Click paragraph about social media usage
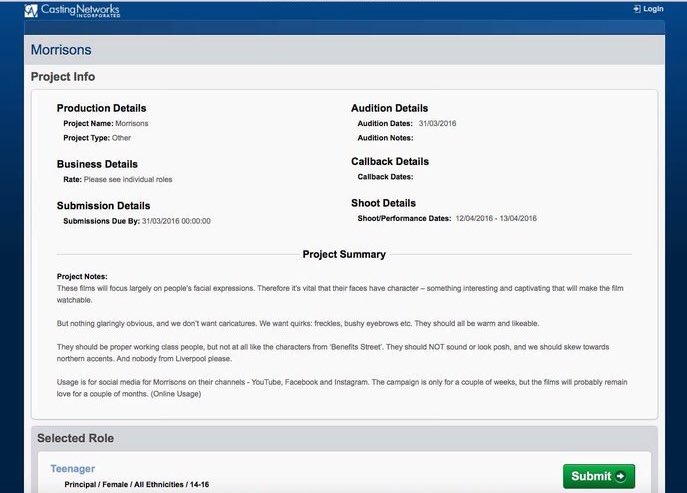This screenshot has width=687, height=493. tap(342, 388)
